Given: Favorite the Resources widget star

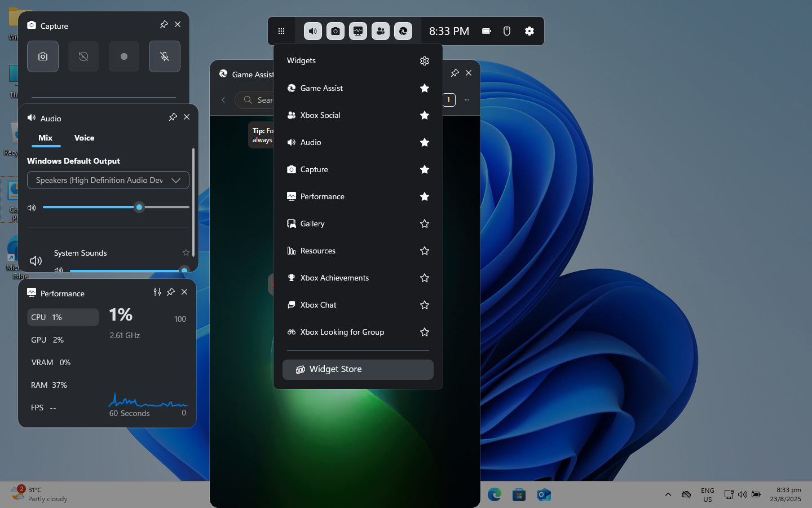Looking at the screenshot, I should (425, 251).
